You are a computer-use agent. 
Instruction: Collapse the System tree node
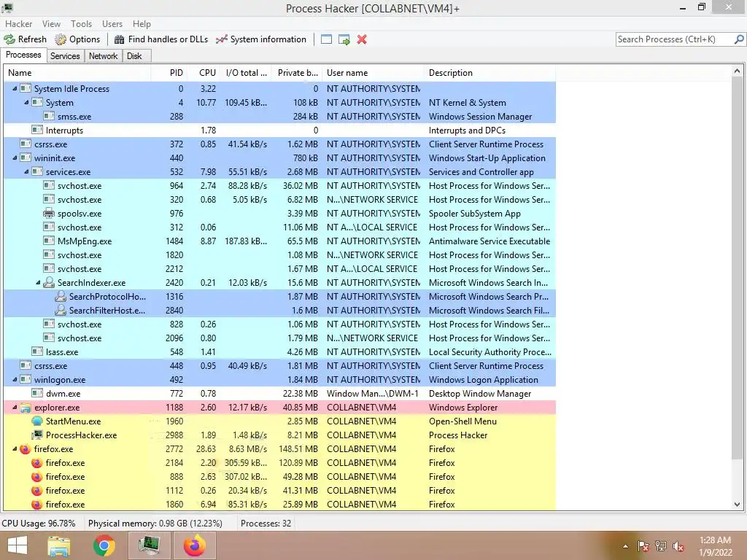pos(26,102)
